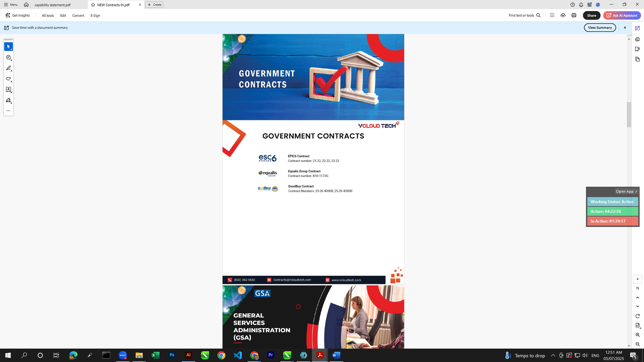This screenshot has width=644, height=362.
Task: Click scroll down arrow at scrollbar bottom
Action: pos(629,346)
